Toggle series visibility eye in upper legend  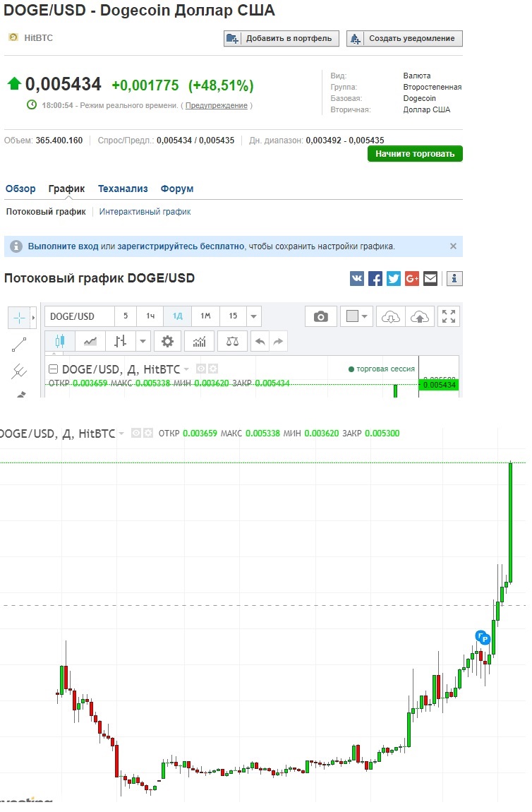click(x=201, y=369)
